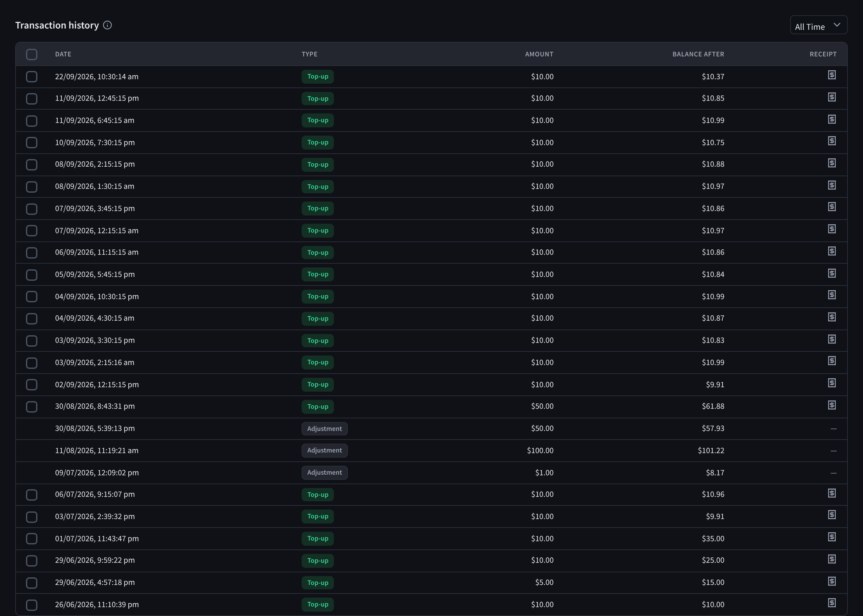
Task: Click the RECEIPT column header
Action: tap(823, 54)
